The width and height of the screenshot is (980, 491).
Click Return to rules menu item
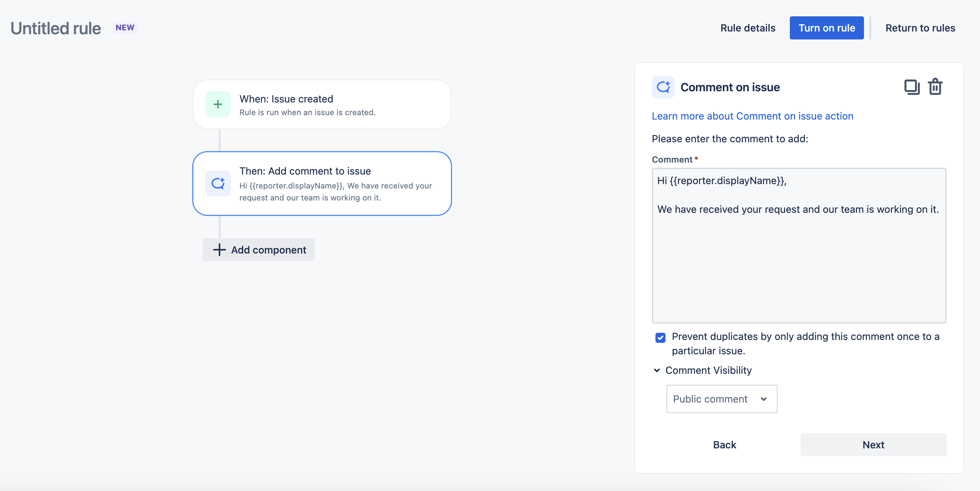click(x=921, y=27)
